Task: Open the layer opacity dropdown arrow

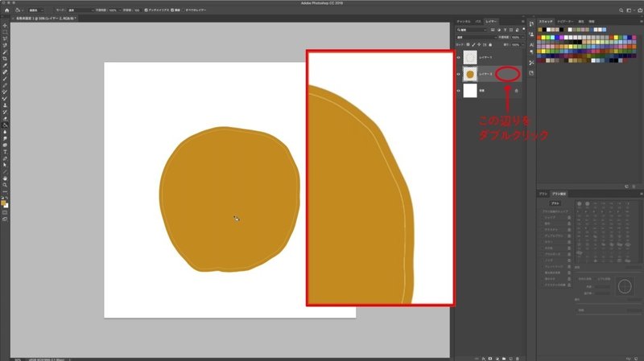Action: pos(523,37)
